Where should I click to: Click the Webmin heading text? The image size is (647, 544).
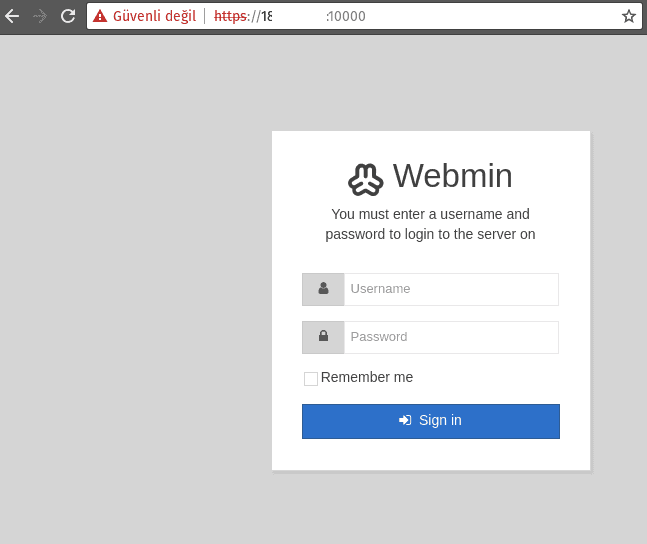coord(452,176)
